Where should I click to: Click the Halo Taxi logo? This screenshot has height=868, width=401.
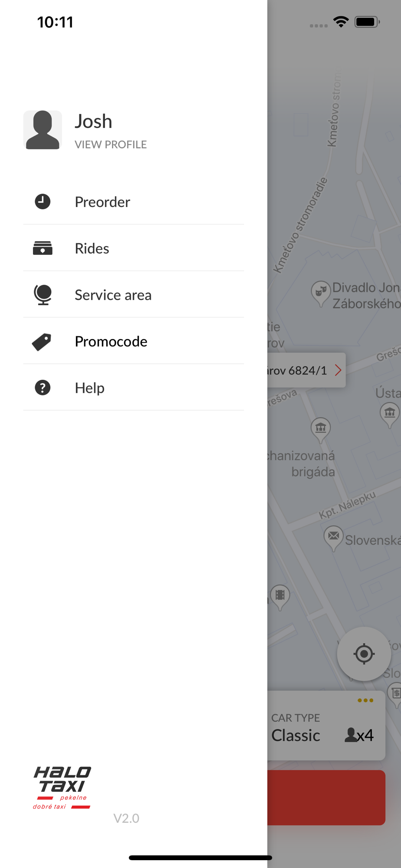pos(62,788)
